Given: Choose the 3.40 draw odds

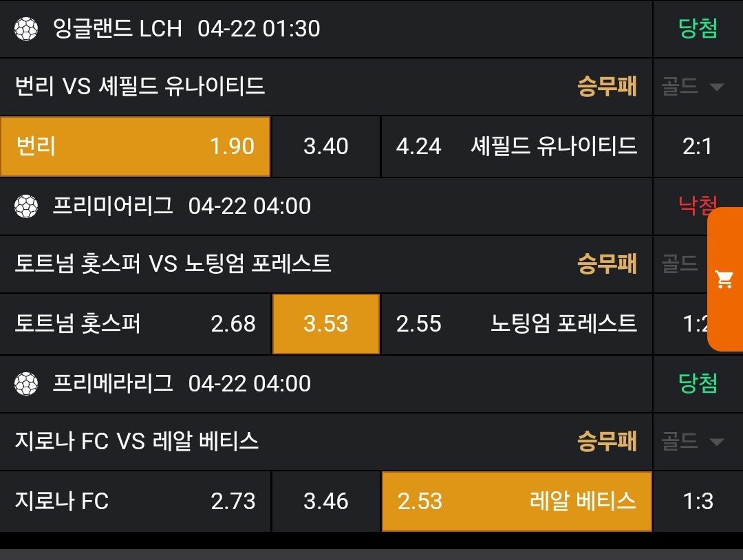Looking at the screenshot, I should pyautogui.click(x=326, y=147).
